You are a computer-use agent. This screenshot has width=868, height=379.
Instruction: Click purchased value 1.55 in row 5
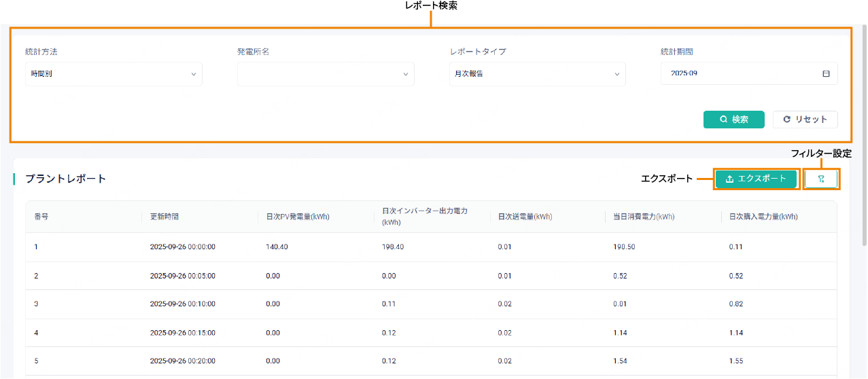pos(735,361)
